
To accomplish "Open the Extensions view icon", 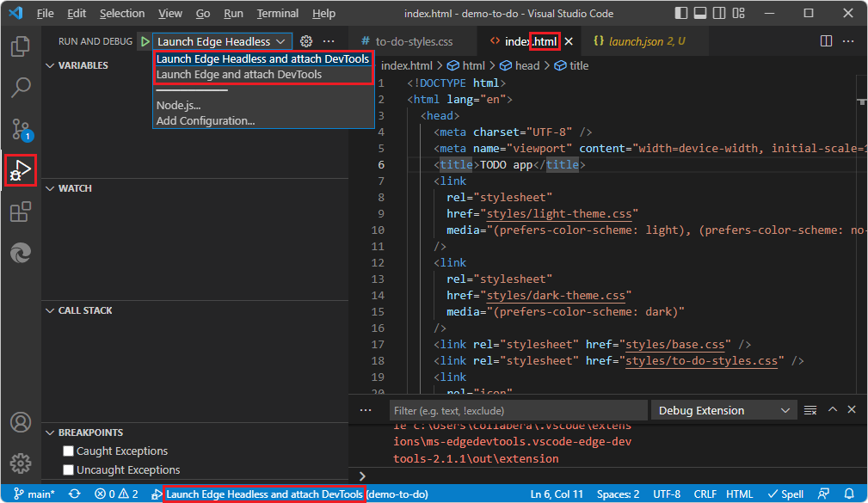I will pyautogui.click(x=20, y=212).
